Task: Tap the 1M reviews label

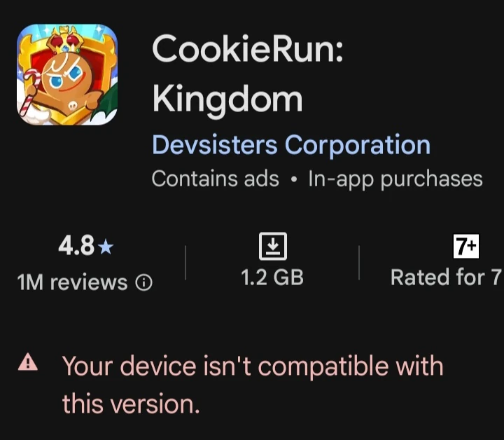Action: (72, 282)
